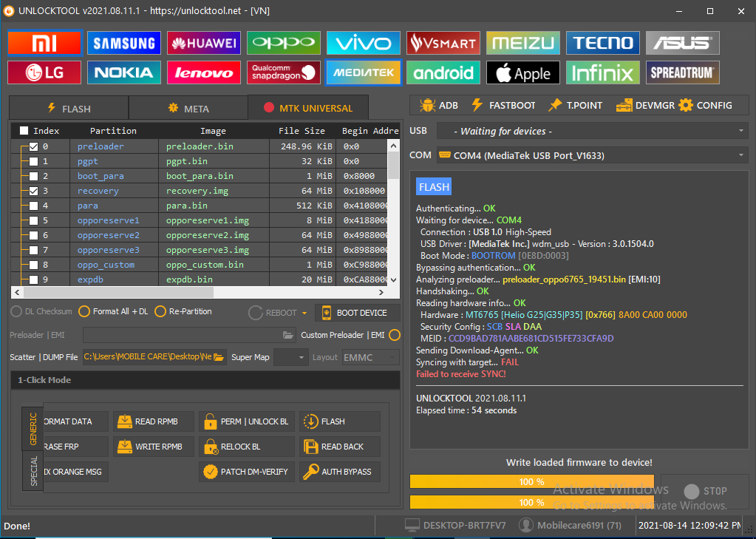
Task: Click PERM | UNLOCK BL padlock button
Action: (x=246, y=421)
